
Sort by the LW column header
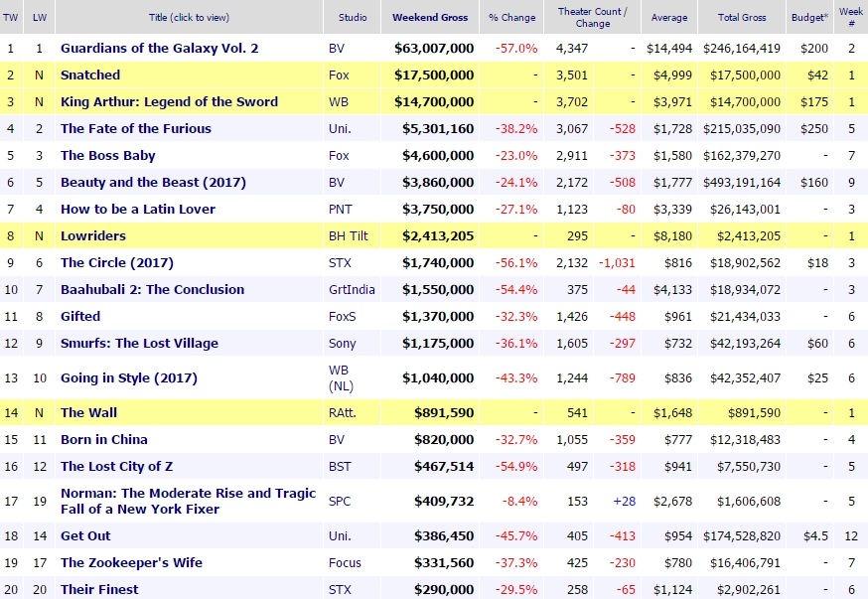pos(40,17)
